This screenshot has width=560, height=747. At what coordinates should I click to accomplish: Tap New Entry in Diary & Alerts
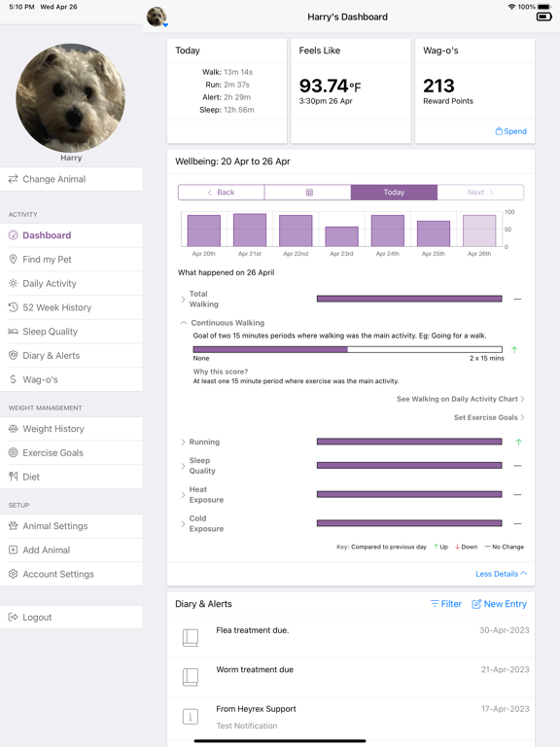point(499,604)
